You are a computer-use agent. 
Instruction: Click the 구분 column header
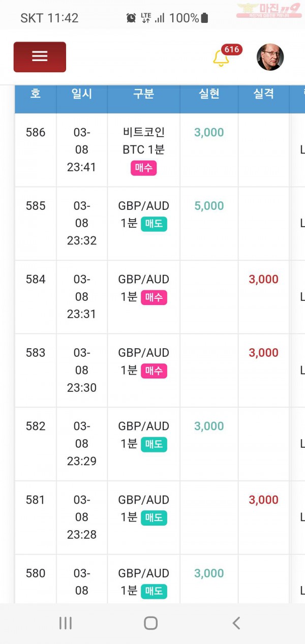pos(143,94)
